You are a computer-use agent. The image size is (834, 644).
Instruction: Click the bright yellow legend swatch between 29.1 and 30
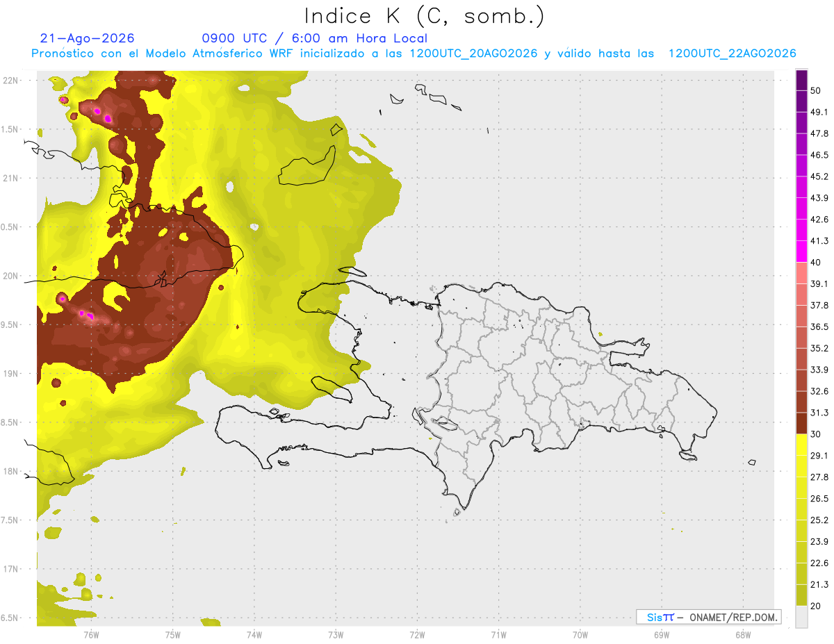802,445
